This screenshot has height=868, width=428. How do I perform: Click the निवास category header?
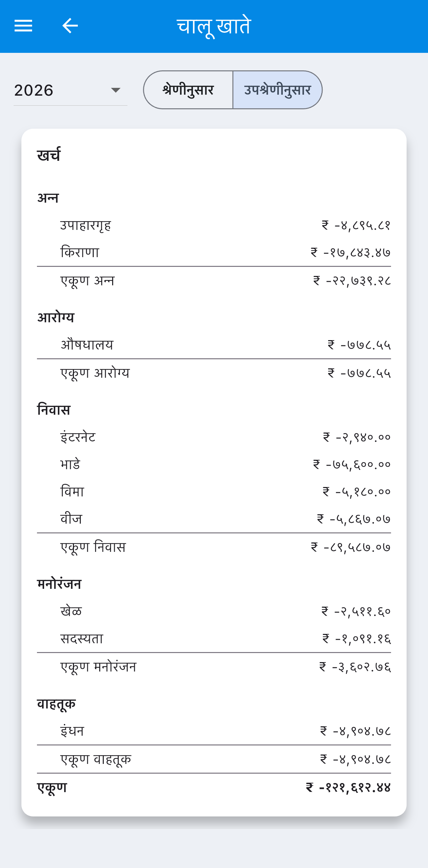53,410
